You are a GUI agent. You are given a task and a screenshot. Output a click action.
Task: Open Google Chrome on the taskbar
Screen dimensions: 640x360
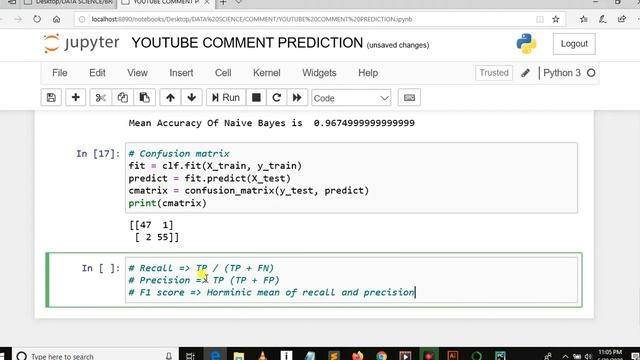click(381, 356)
